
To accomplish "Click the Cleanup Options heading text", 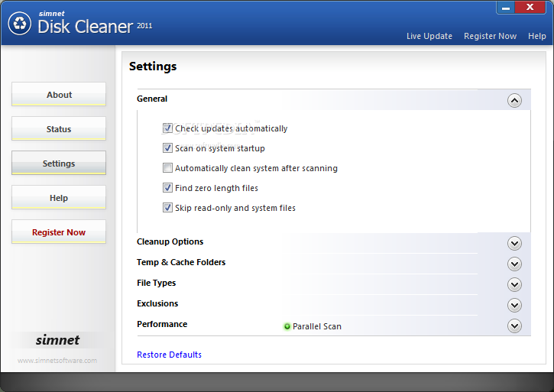I will (170, 241).
